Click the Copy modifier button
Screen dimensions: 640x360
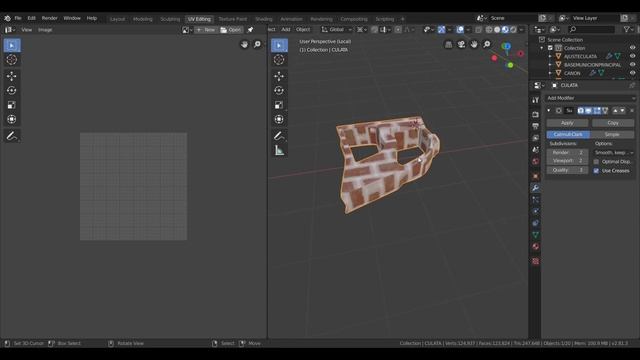[x=613, y=123]
